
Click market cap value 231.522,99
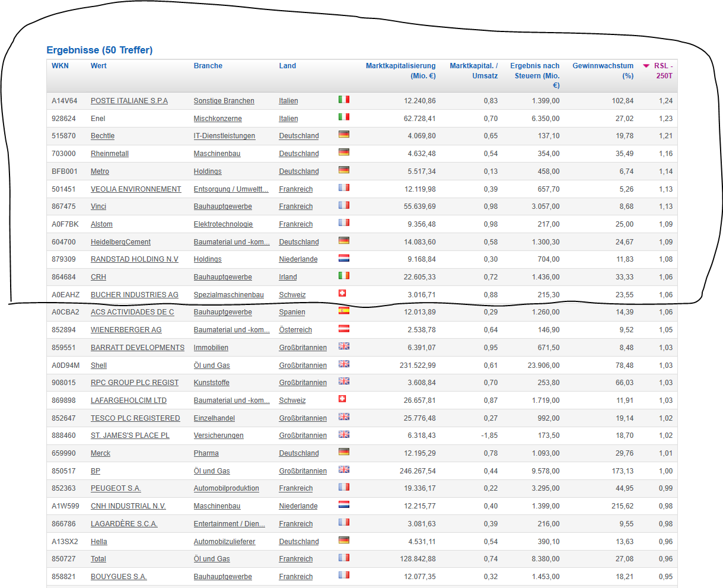tap(418, 365)
